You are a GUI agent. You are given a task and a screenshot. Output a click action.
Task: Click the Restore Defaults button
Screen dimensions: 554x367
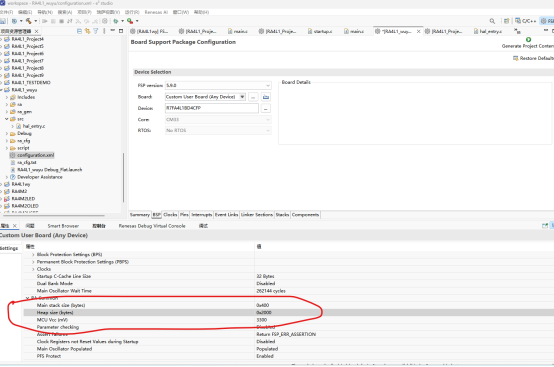click(533, 58)
